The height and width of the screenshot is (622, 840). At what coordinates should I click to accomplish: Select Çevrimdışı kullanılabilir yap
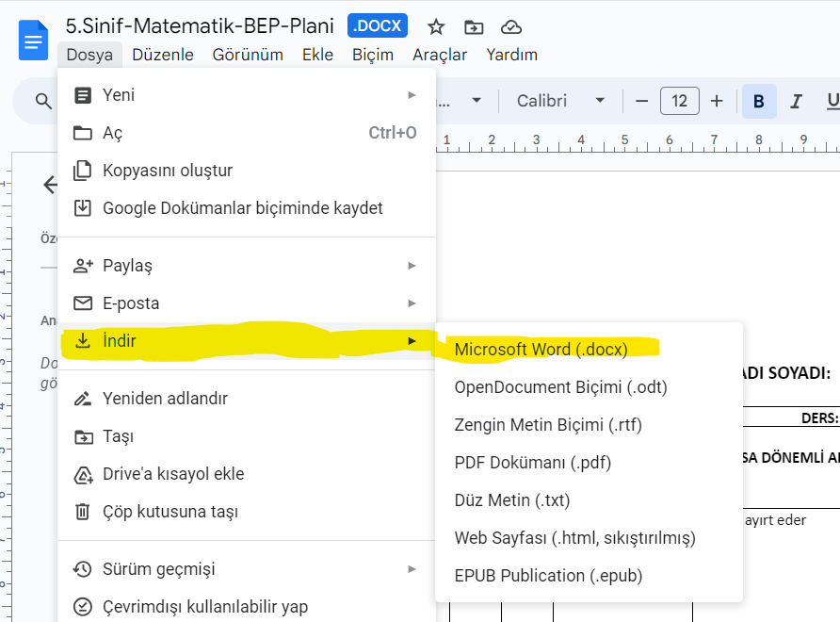pyautogui.click(x=247, y=607)
